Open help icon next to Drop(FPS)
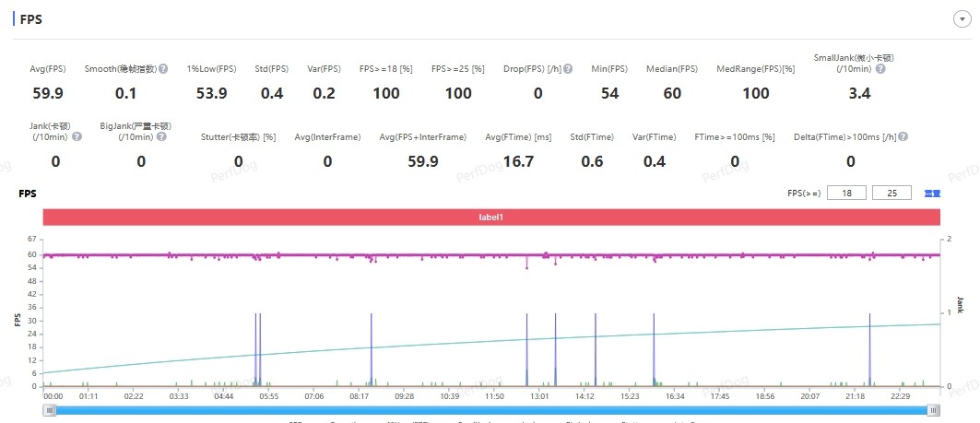Viewport: 980px width, 423px height. [568, 69]
